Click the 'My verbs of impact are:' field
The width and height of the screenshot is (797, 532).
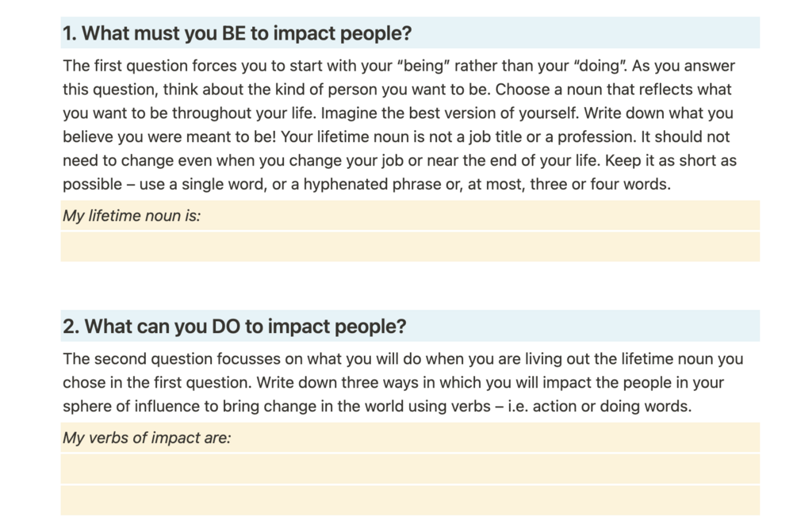coord(410,438)
